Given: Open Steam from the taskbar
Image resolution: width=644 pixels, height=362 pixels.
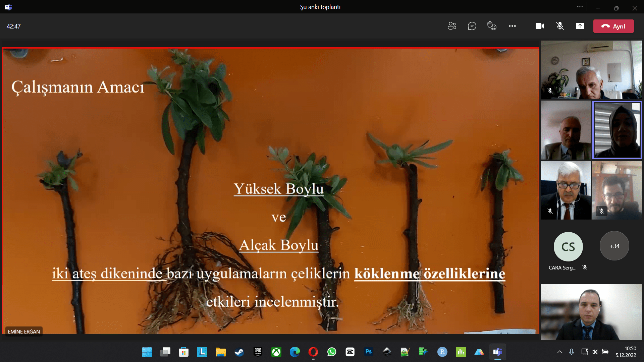Looking at the screenshot, I should (x=239, y=352).
